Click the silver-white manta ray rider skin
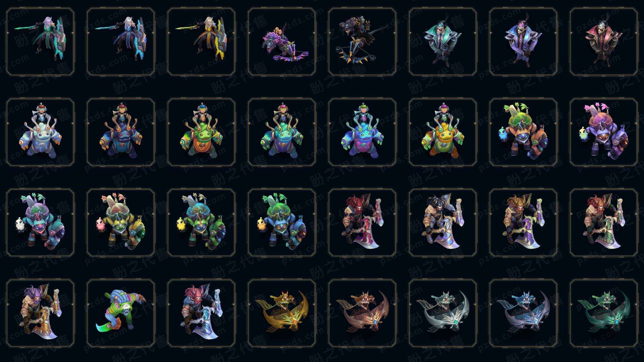This screenshot has height=362, width=644. (x=443, y=313)
